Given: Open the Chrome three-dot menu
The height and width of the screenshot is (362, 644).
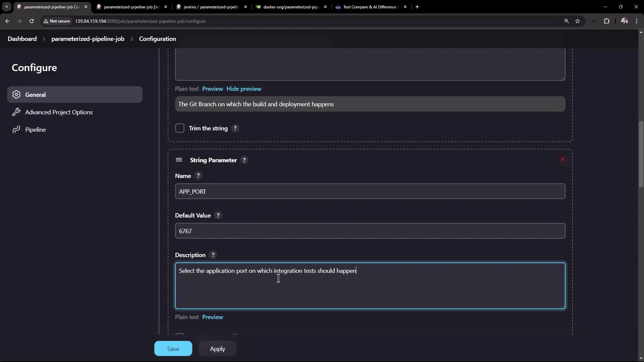Looking at the screenshot, I should 637,21.
